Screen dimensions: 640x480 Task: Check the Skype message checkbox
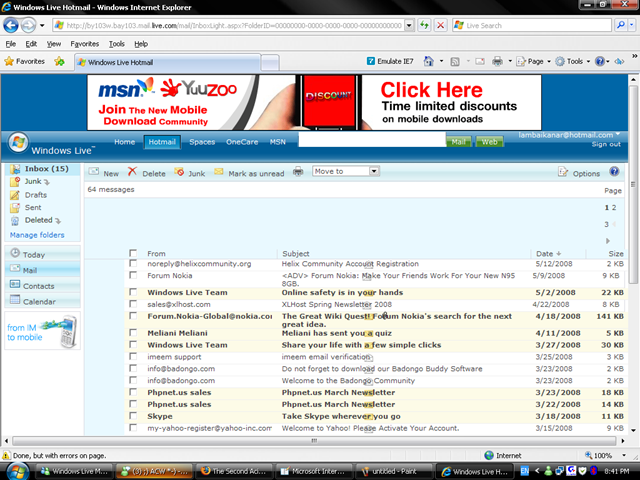pos(133,416)
